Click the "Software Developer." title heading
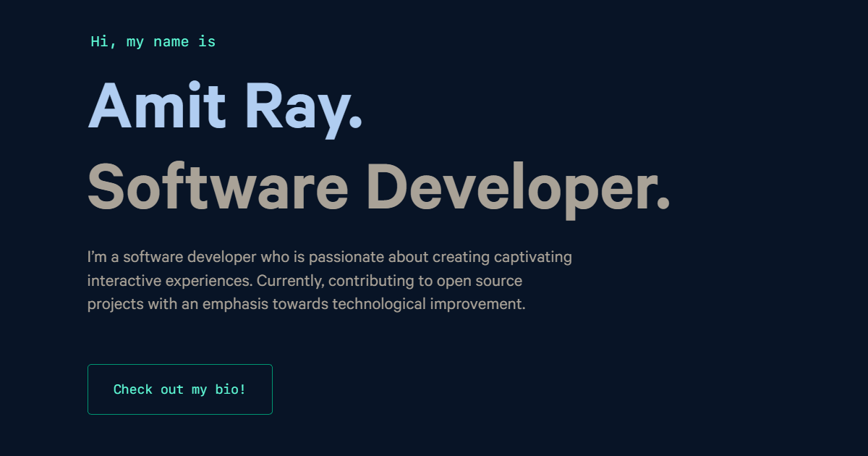This screenshot has width=868, height=456. [x=378, y=186]
